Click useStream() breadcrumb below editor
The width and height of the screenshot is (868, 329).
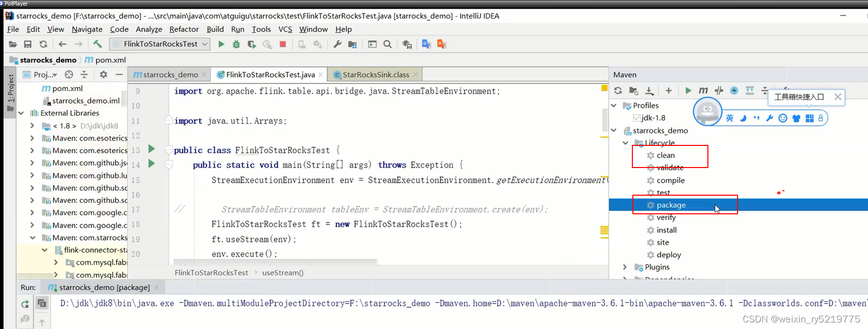point(283,273)
